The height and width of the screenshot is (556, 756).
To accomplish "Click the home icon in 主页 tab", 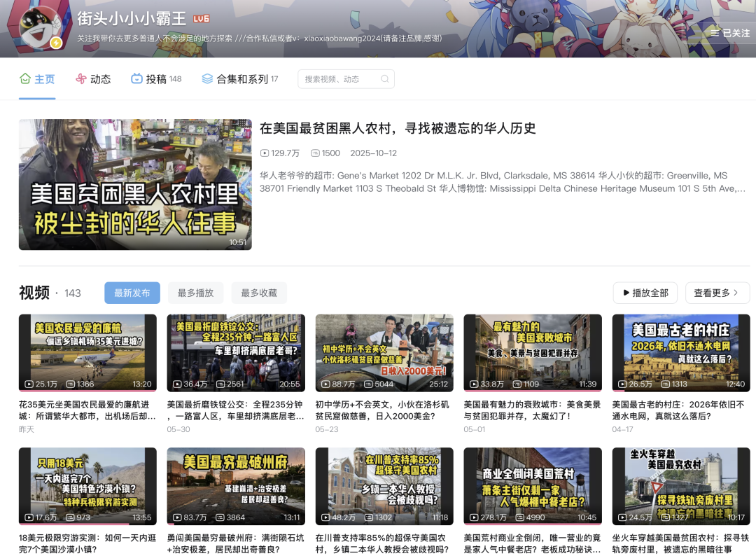I will 25,78.
